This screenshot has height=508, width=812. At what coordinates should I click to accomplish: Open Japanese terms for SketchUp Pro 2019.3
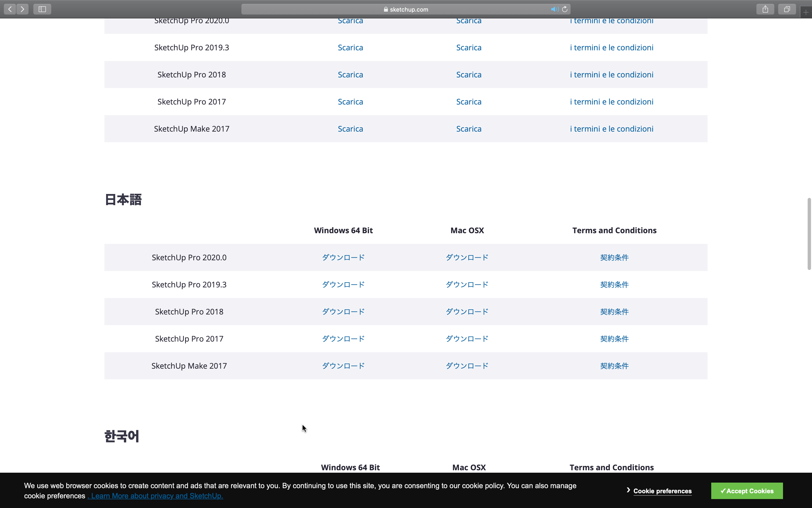pos(614,284)
